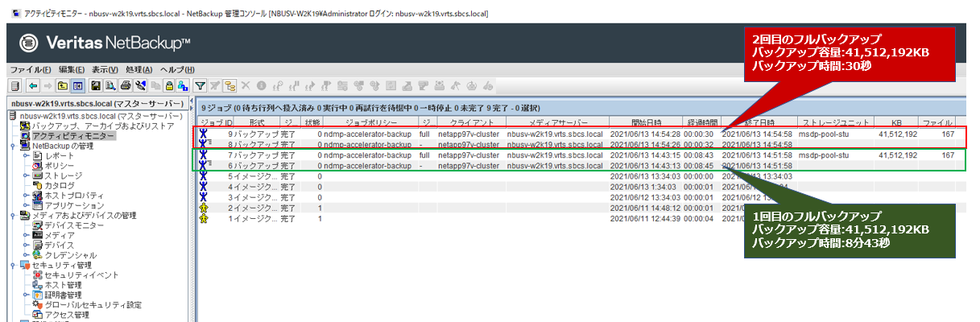Image resolution: width=980 pixels, height=322 pixels.
Task: Click the up-one-level folder toolbar icon
Action: tap(62, 85)
